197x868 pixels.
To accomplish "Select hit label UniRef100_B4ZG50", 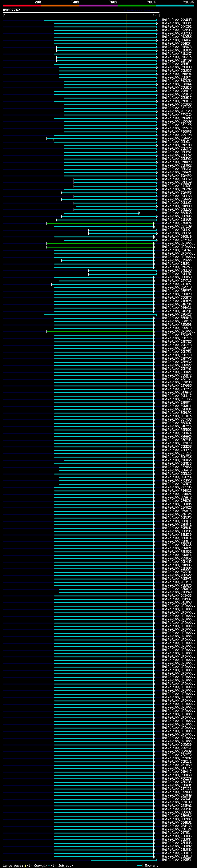I will coord(177,81).
